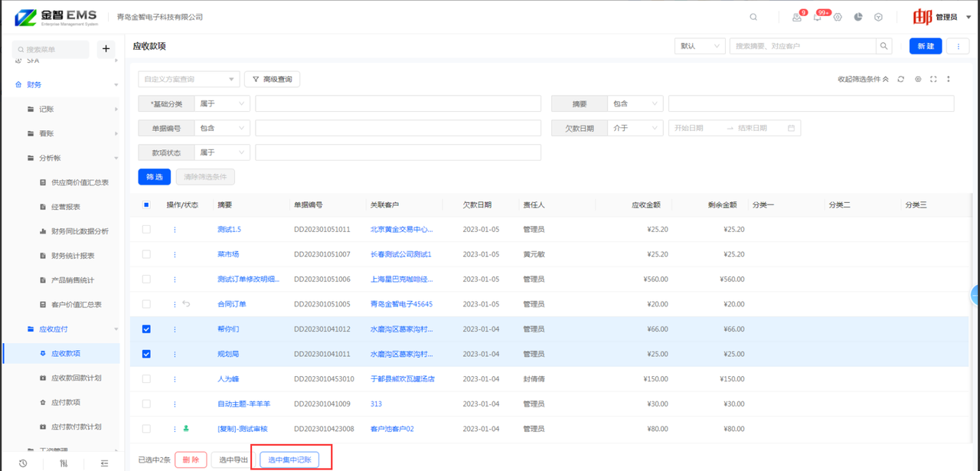The image size is (980, 471).
Task: Open the pie chart icon in header
Action: 858,17
